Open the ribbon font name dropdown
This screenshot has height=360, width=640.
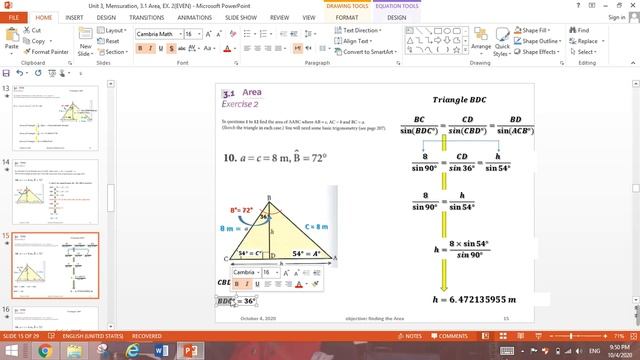point(180,34)
